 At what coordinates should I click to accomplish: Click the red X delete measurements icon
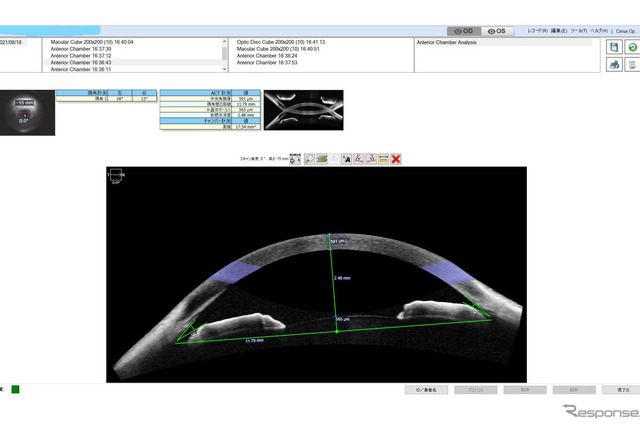coord(396,159)
